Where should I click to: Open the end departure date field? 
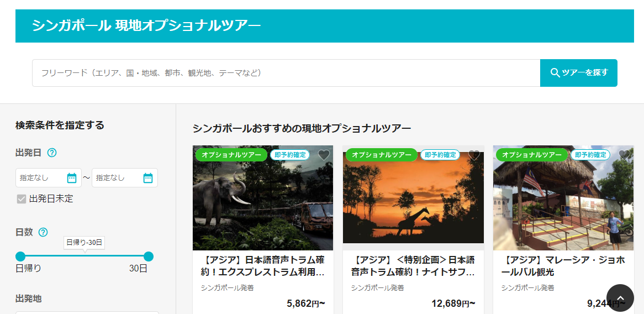coord(118,178)
